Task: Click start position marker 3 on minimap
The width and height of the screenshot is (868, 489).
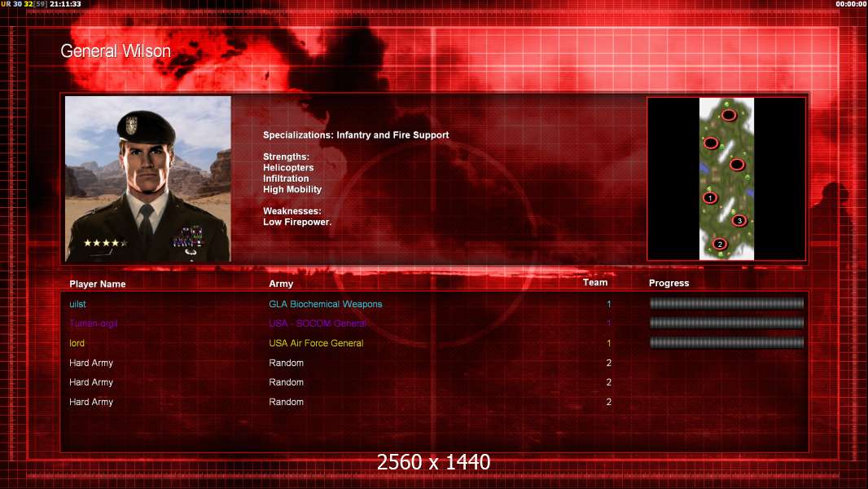Action: coord(739,220)
